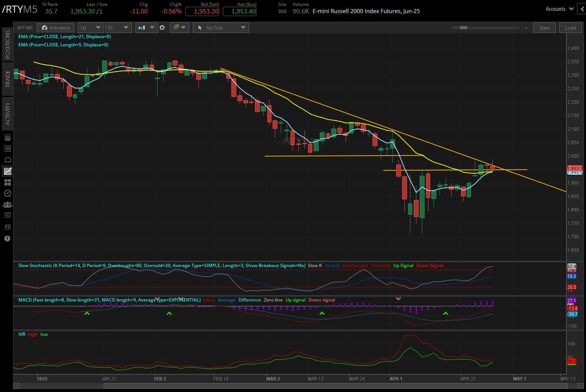This screenshot has height=392, width=586.
Task: Click the drawing tools globe icon
Action: point(177,27)
